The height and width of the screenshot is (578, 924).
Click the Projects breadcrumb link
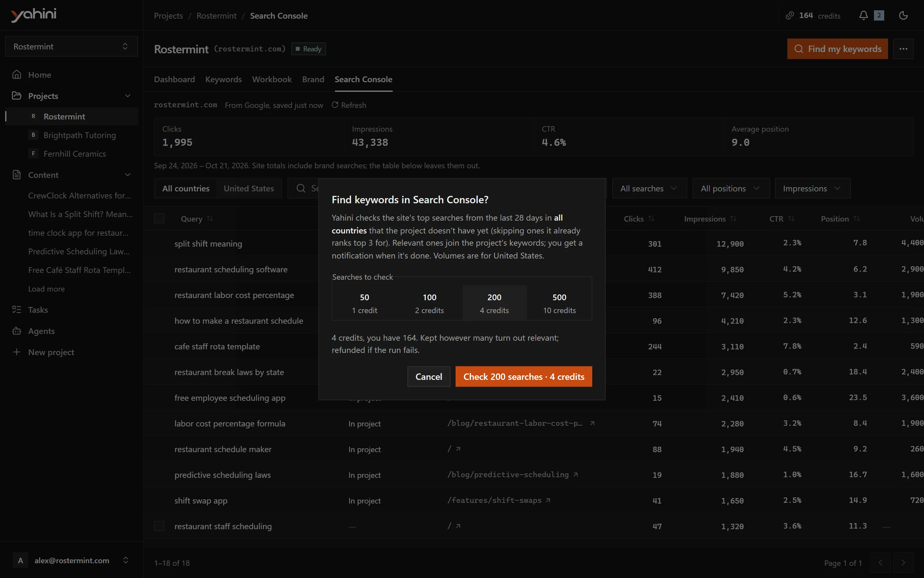point(168,16)
